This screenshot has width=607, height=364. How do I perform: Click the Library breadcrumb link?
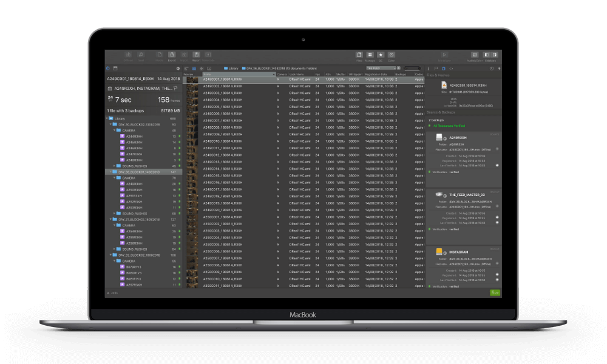231,69
